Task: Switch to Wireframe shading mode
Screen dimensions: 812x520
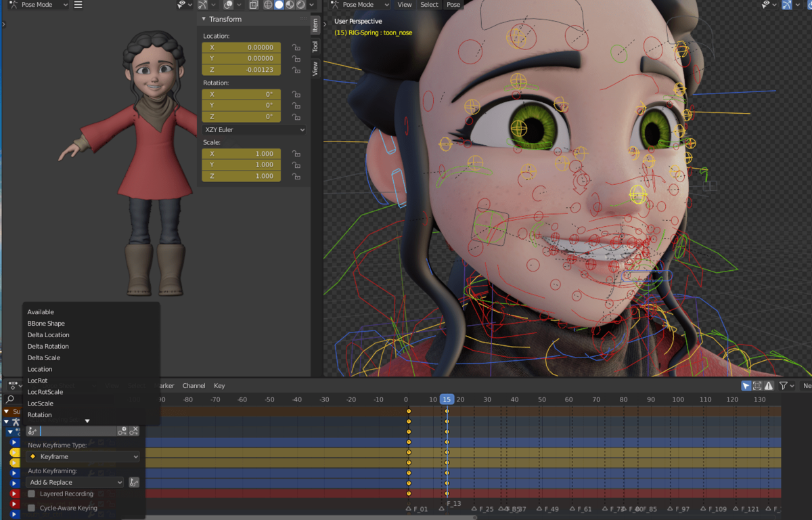Action: (269, 5)
